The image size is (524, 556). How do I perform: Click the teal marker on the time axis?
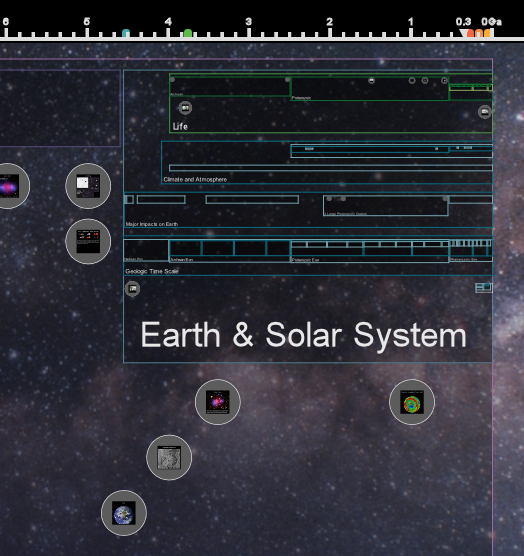126,33
